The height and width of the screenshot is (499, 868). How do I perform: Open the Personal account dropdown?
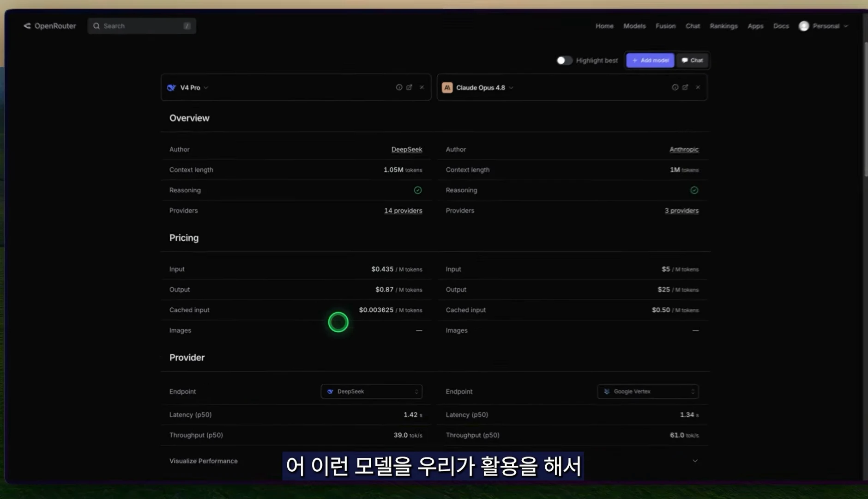pyautogui.click(x=824, y=26)
